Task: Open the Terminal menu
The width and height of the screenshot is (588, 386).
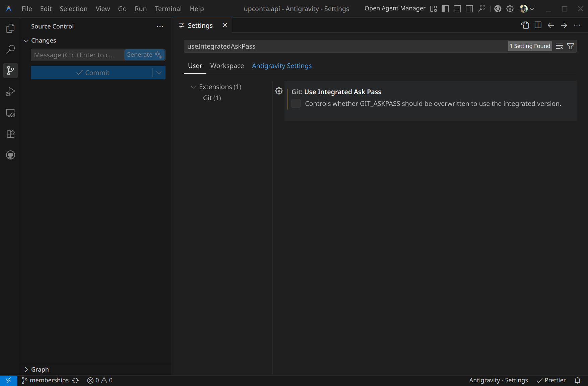Action: 168,9
